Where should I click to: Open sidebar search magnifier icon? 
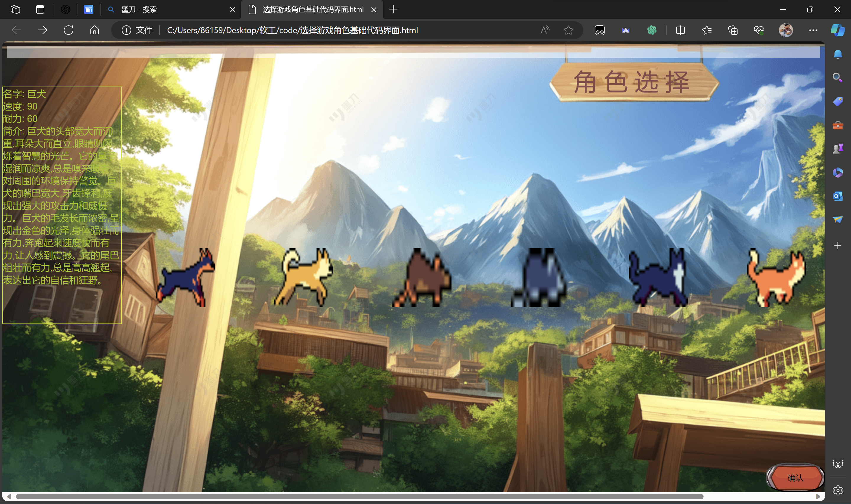837,78
